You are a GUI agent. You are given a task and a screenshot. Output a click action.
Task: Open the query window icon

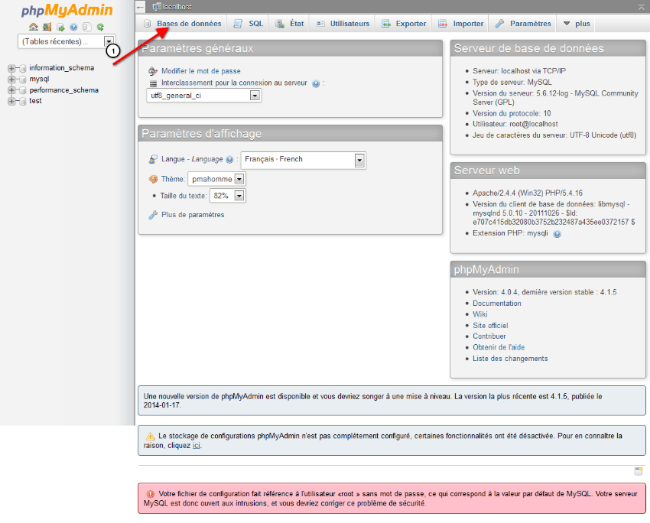tap(61, 27)
